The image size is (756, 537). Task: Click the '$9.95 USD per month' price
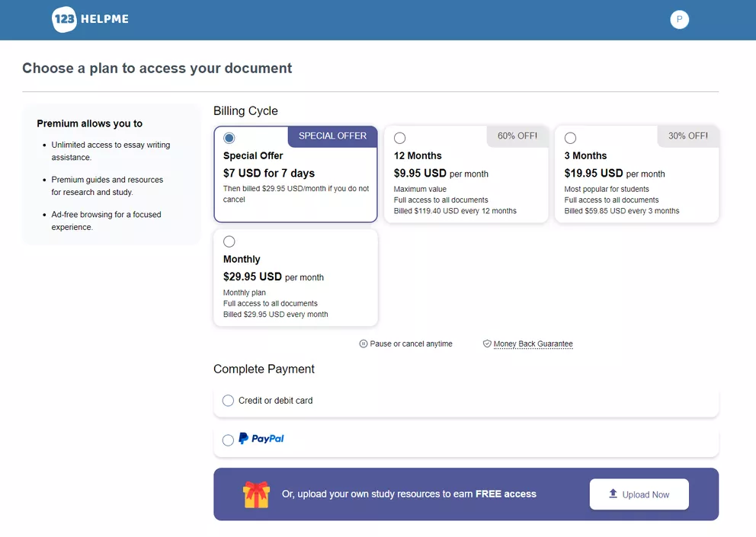pos(440,173)
